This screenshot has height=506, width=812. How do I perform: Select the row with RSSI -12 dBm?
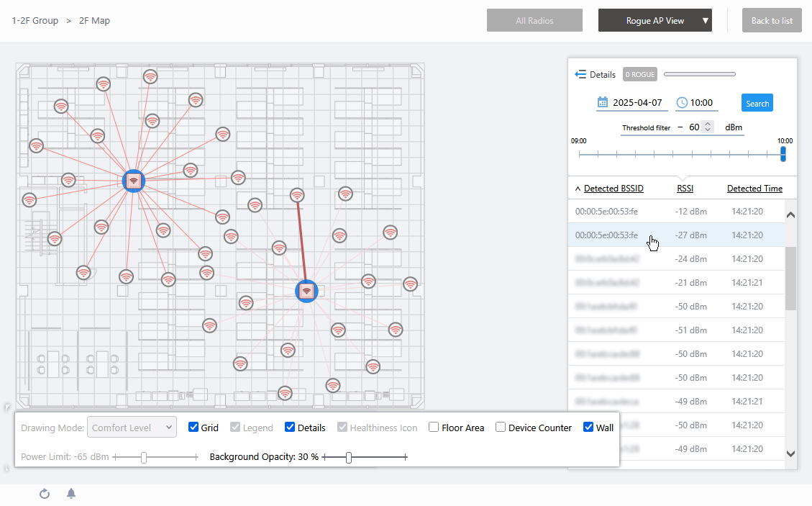(676, 212)
